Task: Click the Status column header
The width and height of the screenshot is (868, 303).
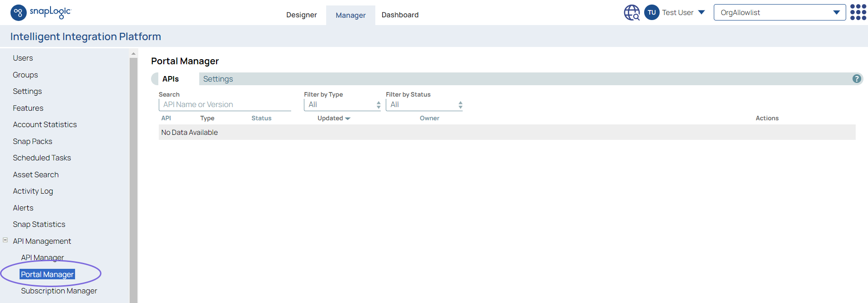Action: click(262, 118)
